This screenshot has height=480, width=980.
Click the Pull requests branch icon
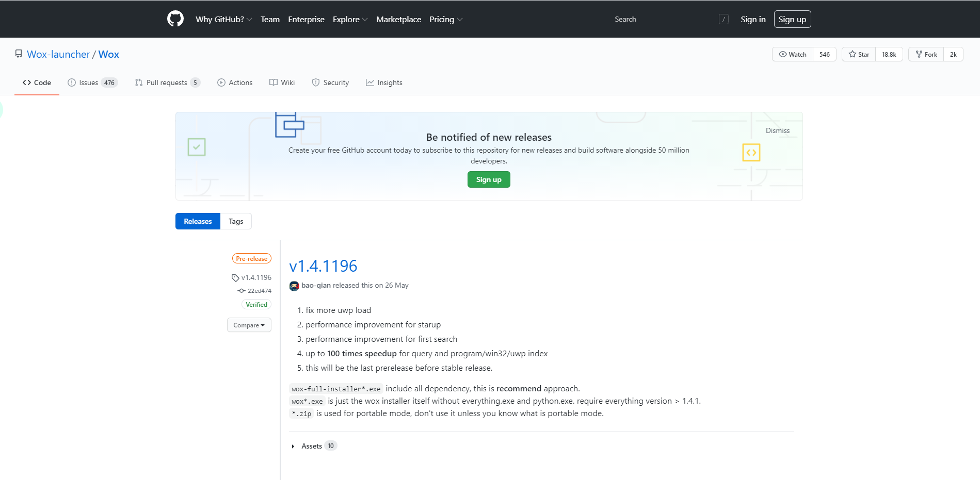pos(139,82)
